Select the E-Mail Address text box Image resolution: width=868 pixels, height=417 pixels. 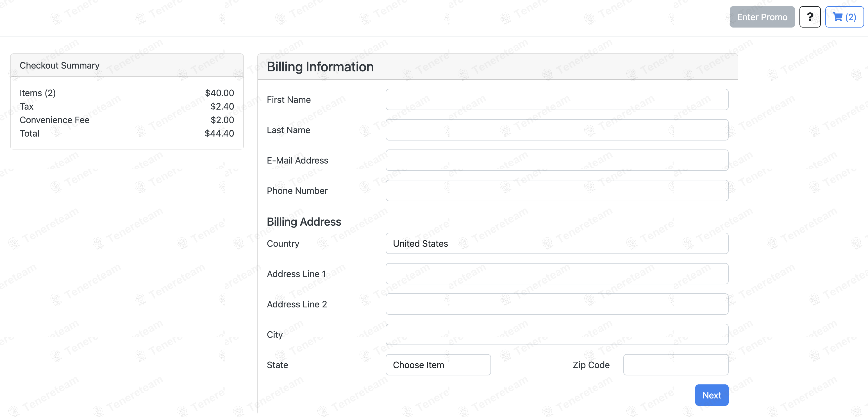click(557, 160)
